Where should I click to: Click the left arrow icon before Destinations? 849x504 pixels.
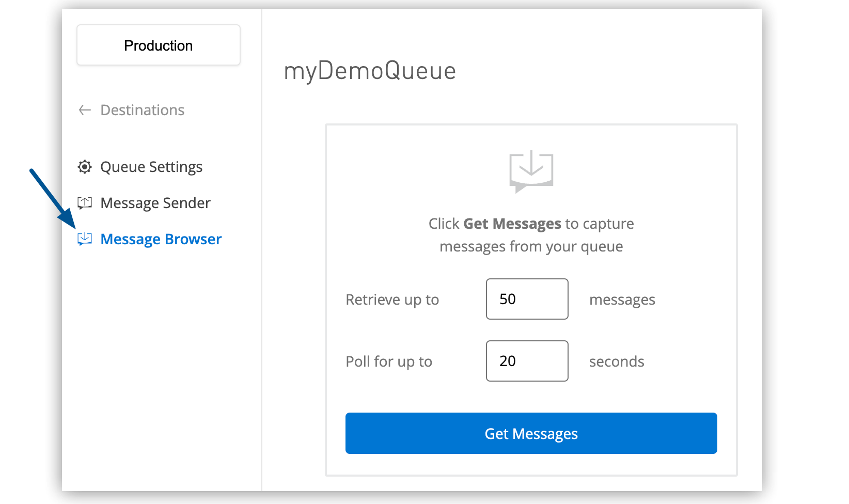click(x=85, y=110)
